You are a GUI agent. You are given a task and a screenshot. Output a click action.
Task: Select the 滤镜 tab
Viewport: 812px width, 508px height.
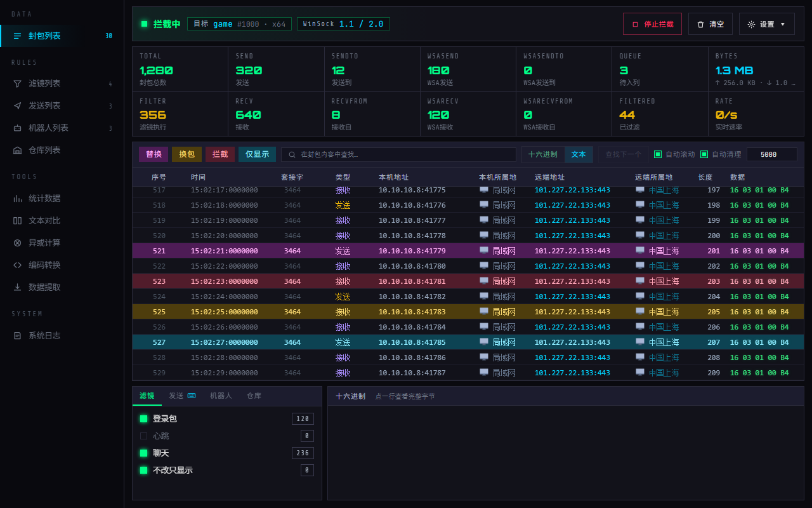[x=147, y=396]
